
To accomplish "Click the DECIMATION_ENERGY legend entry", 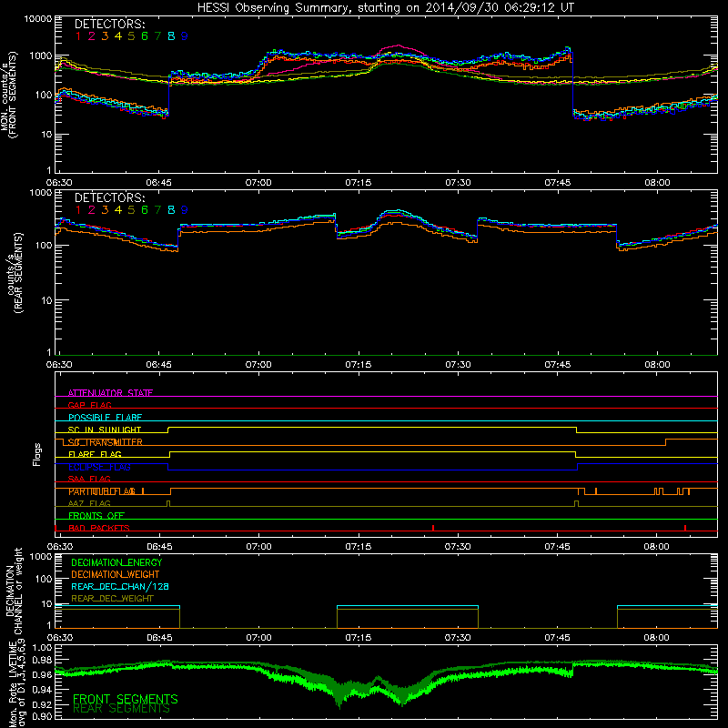I will coord(116,562).
